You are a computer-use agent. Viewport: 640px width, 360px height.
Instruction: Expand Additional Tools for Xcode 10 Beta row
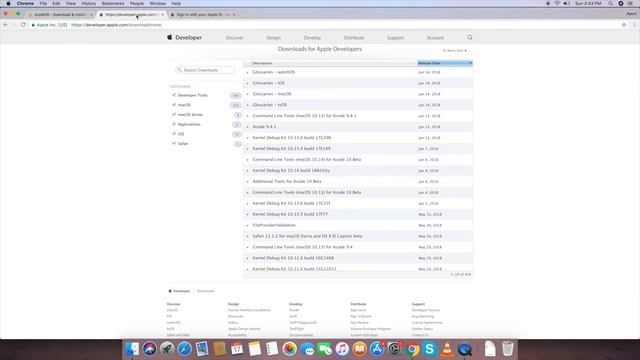coord(247,182)
